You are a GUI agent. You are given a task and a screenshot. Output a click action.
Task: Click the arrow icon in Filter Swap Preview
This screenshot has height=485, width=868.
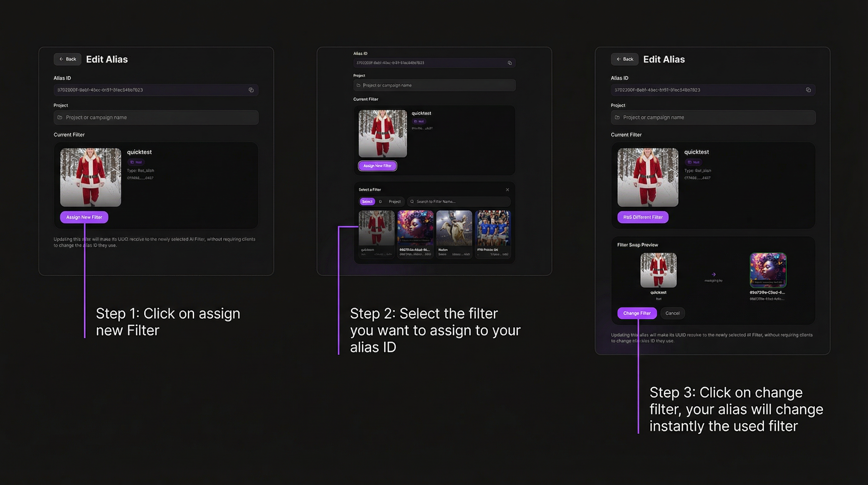[713, 274]
